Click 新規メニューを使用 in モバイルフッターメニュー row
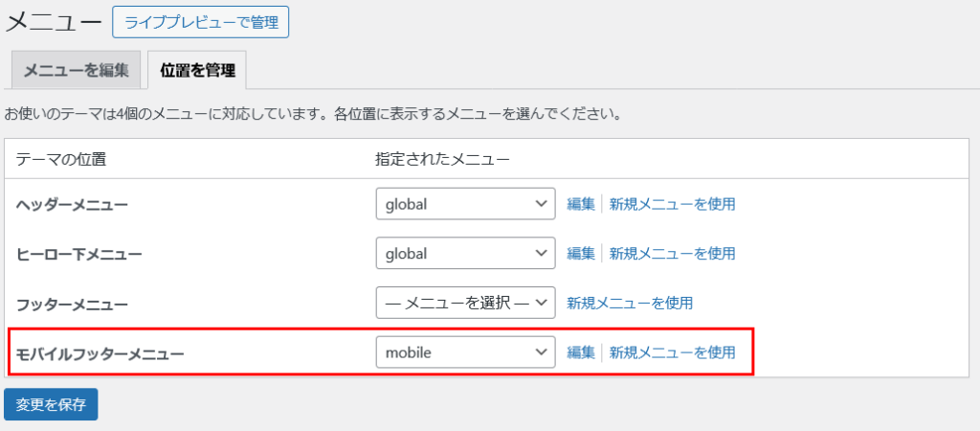The width and height of the screenshot is (980, 431). (x=672, y=352)
